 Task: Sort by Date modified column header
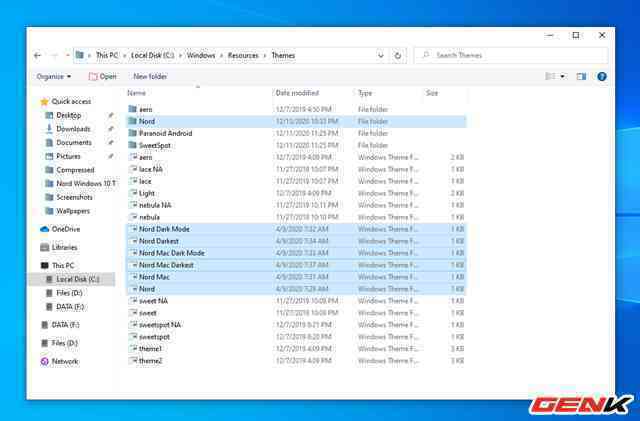tap(297, 93)
